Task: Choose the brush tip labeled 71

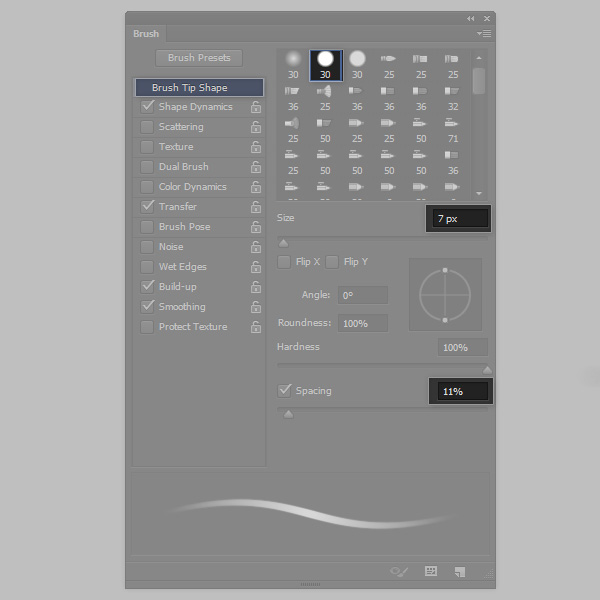Action: (453, 130)
